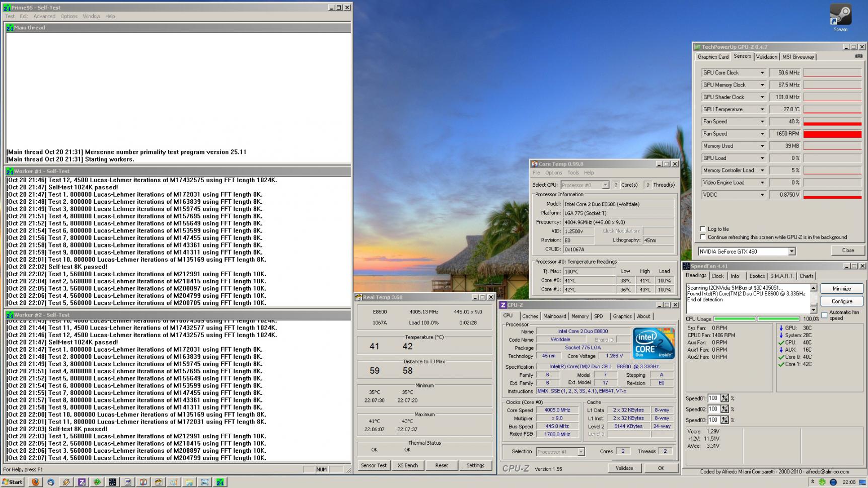Open the GPU-Z Validation tab
868x488 pixels.
click(767, 57)
